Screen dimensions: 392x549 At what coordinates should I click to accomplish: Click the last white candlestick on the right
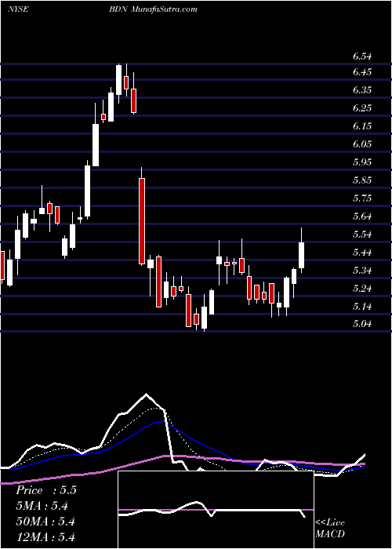click(x=301, y=255)
